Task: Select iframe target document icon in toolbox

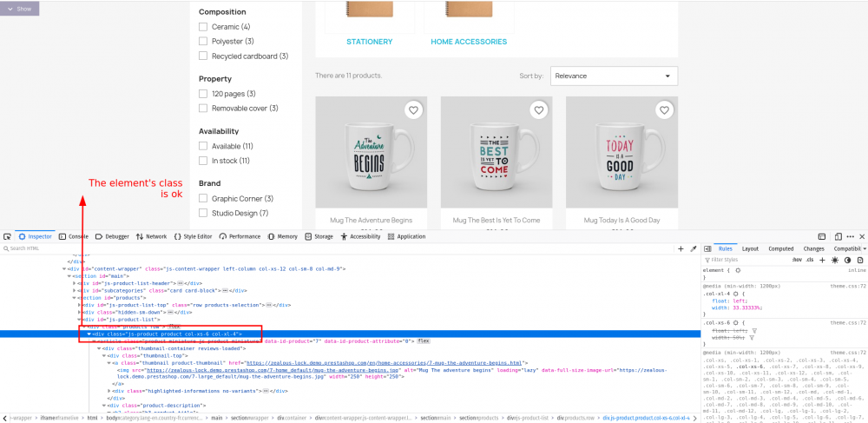Action: click(822, 236)
